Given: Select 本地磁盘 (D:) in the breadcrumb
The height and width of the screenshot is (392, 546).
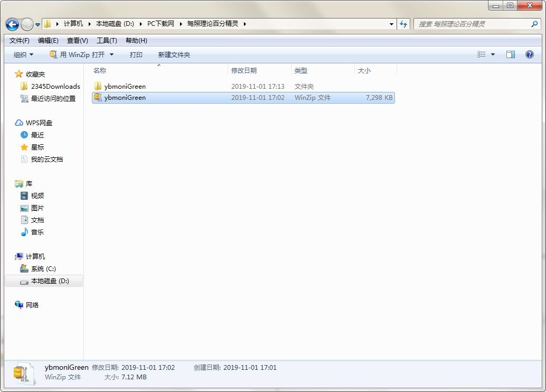Looking at the screenshot, I should pyautogui.click(x=115, y=24).
